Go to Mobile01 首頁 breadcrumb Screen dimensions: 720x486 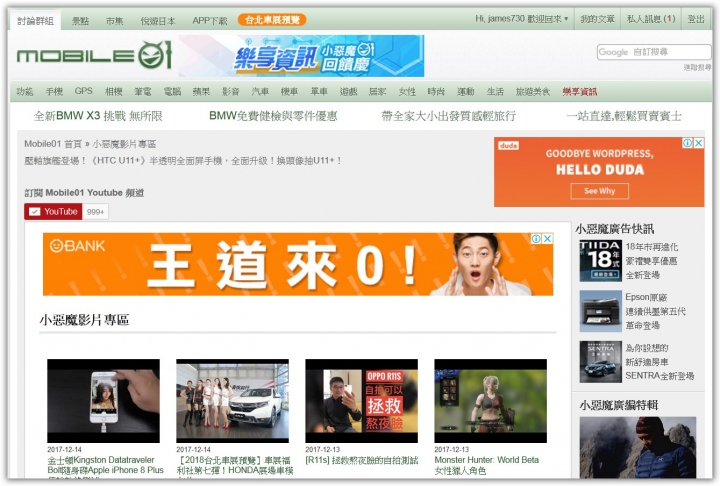tap(53, 144)
